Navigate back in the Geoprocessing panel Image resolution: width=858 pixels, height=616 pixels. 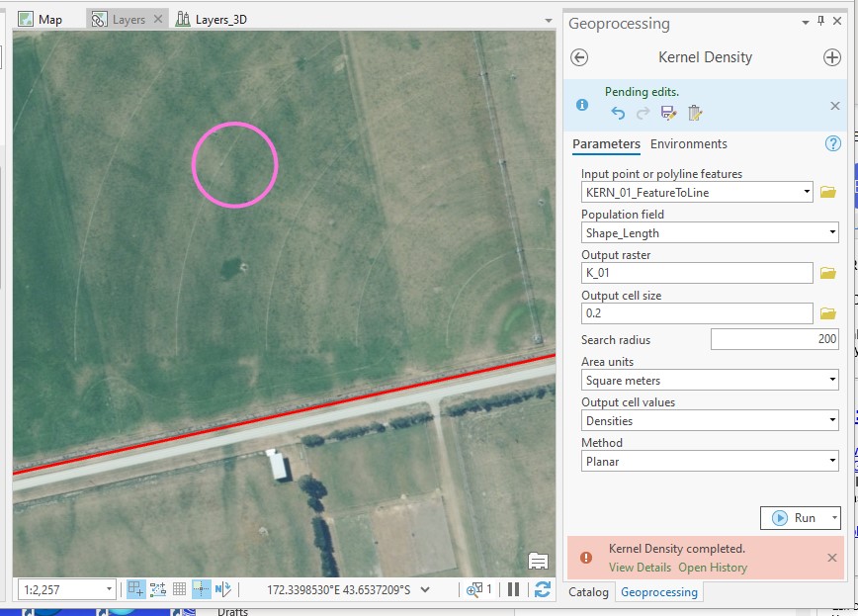click(581, 57)
